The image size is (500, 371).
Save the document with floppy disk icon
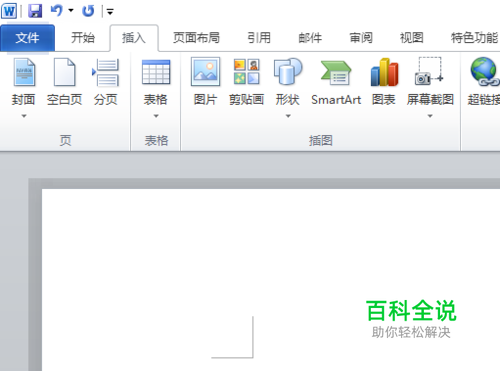coord(35,11)
